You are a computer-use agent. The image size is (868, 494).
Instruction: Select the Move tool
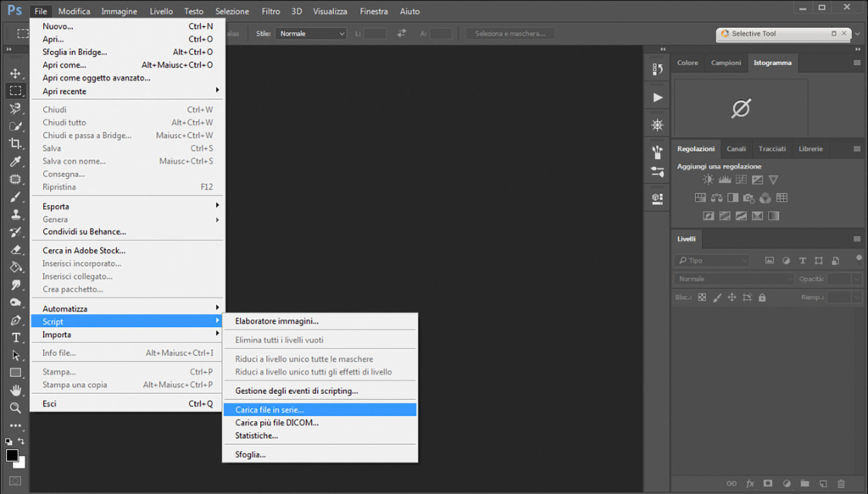click(15, 73)
